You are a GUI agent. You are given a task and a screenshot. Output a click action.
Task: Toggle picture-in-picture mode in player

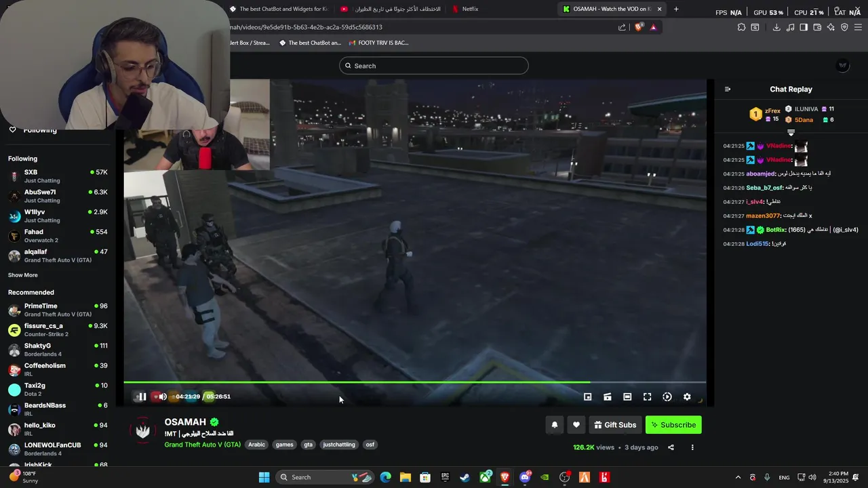(x=588, y=397)
